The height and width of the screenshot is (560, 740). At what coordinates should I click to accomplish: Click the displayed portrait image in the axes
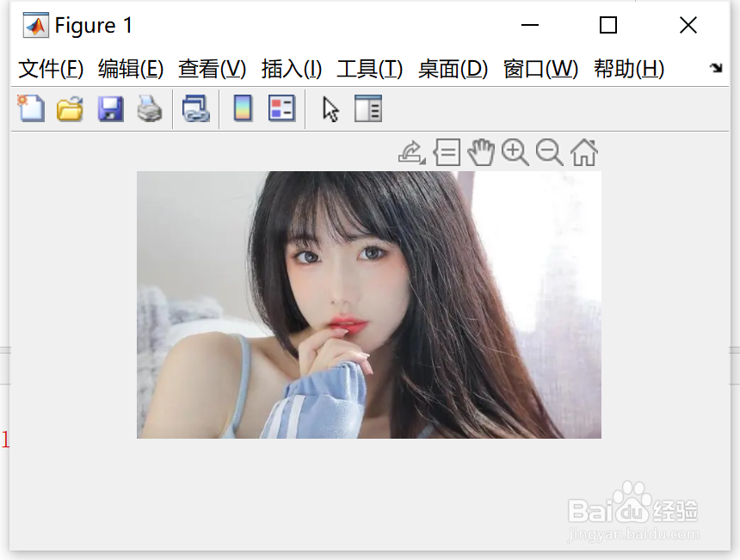(x=369, y=305)
